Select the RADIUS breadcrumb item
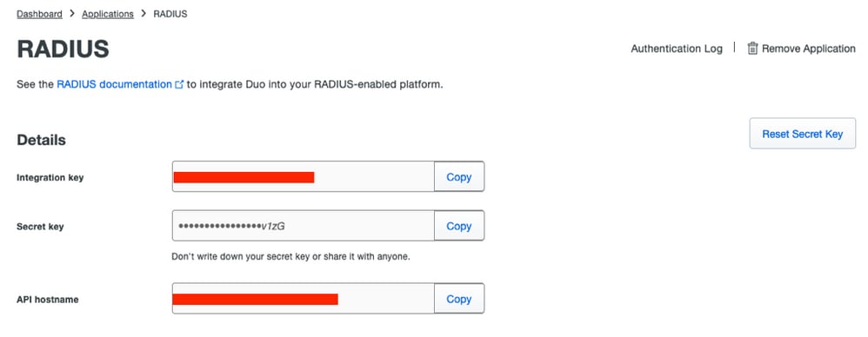This screenshot has width=868, height=337. tap(170, 14)
